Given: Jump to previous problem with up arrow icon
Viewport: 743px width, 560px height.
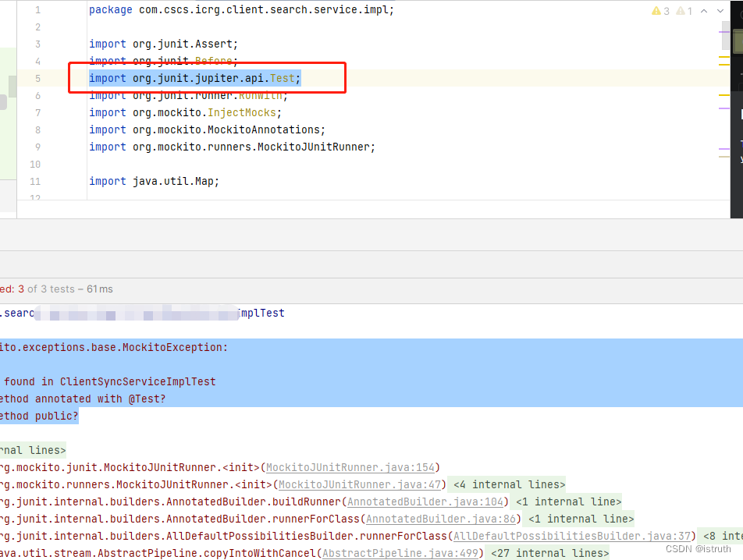Looking at the screenshot, I should [x=703, y=10].
